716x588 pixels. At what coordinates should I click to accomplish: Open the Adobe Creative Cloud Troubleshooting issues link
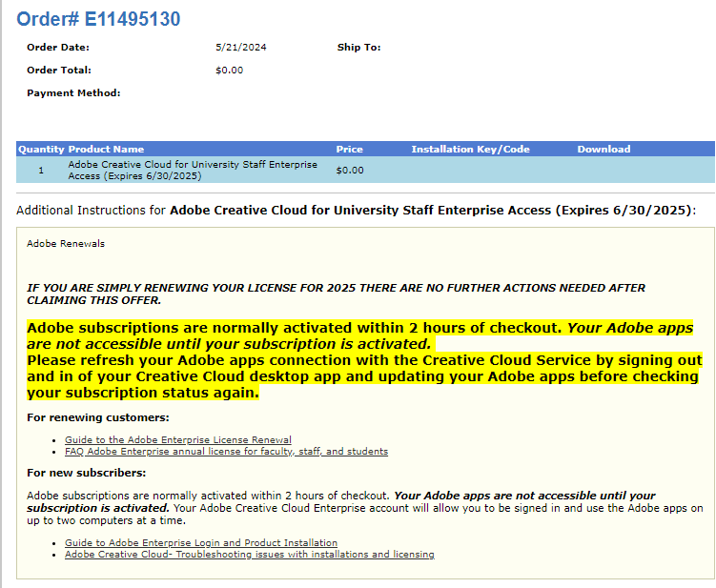(x=250, y=554)
